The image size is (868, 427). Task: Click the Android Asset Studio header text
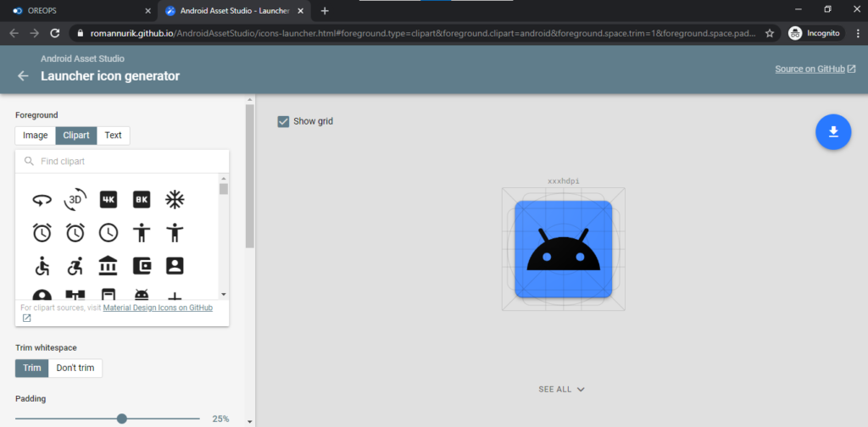82,58
